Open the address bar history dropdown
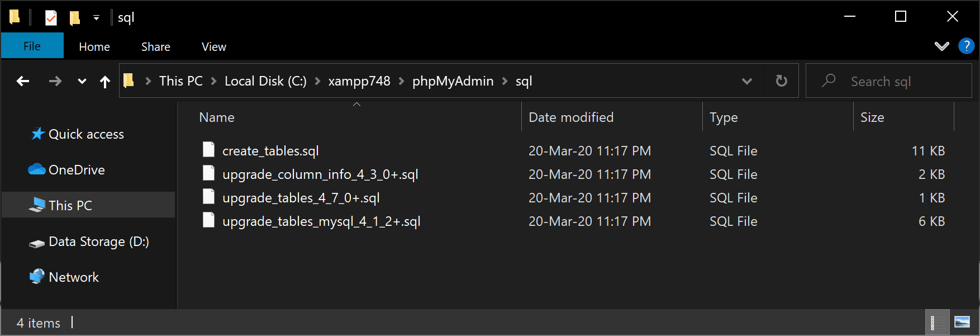The image size is (980, 336). tap(746, 81)
